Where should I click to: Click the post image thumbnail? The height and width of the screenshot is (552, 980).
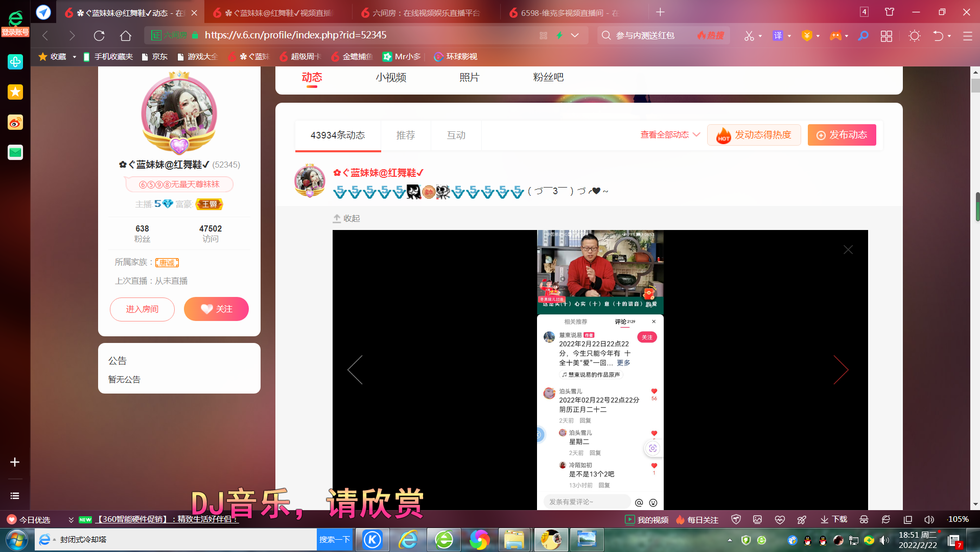click(x=600, y=370)
